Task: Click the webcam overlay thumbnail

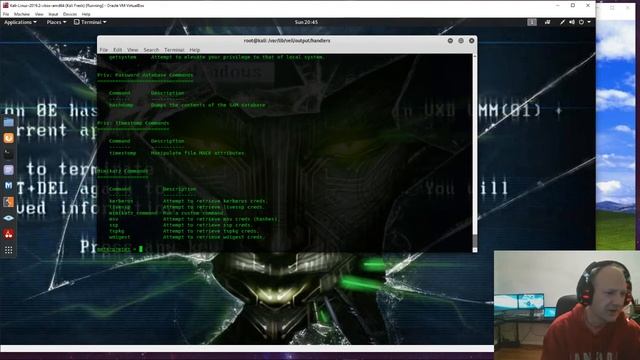Action: click(567, 305)
